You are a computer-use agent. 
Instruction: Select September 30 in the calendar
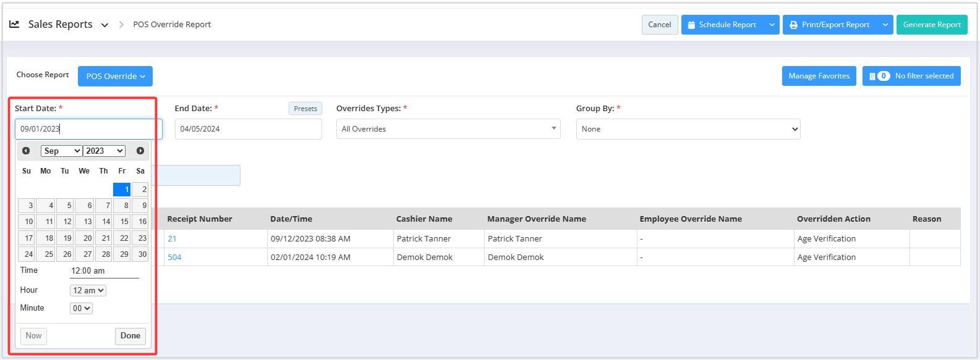tap(140, 254)
